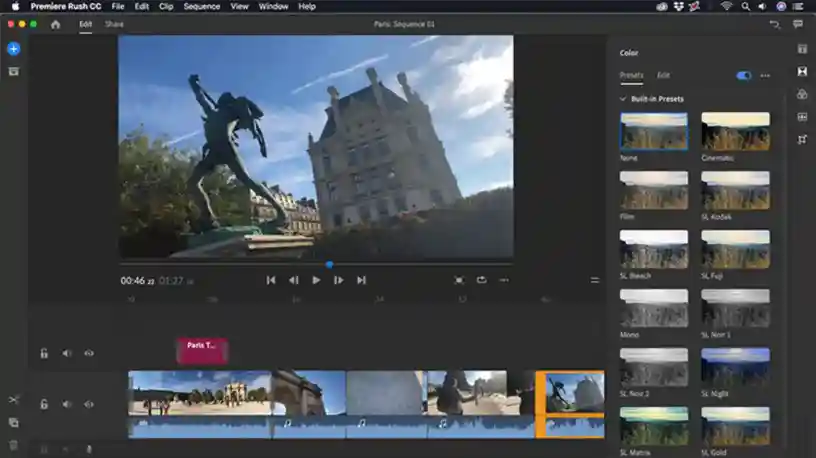Open the Transitions panel icon in right sidebar
The image size is (816, 458).
click(802, 71)
